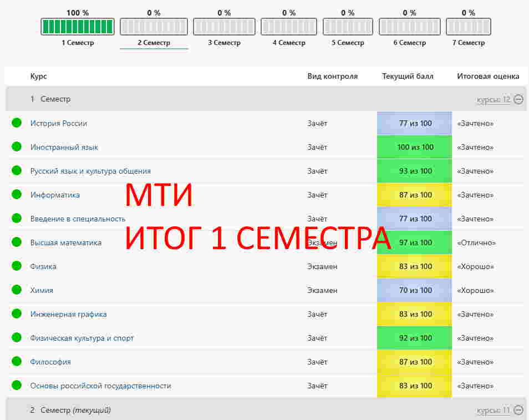Open the Русский язык и культура общения course
The image size is (529, 420).
point(90,171)
